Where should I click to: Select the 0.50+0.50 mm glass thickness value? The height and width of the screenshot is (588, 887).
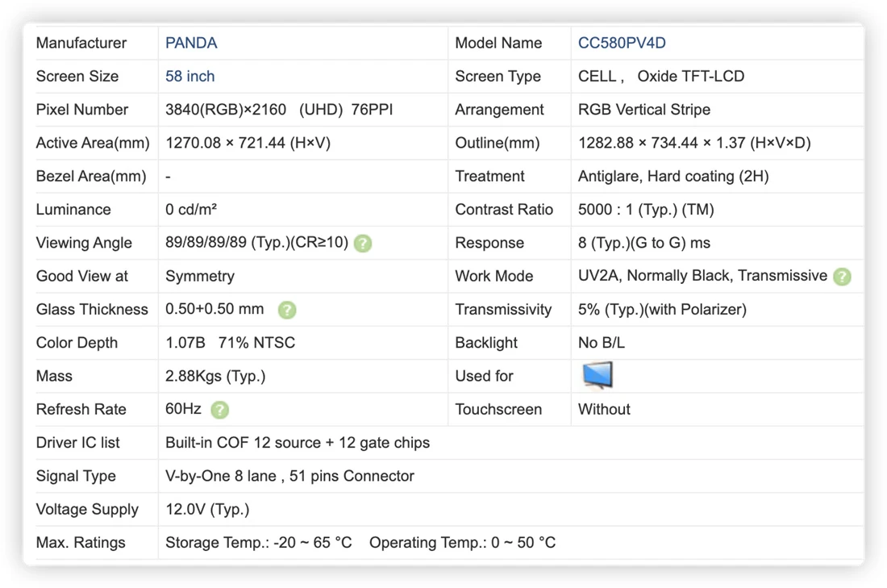point(214,310)
